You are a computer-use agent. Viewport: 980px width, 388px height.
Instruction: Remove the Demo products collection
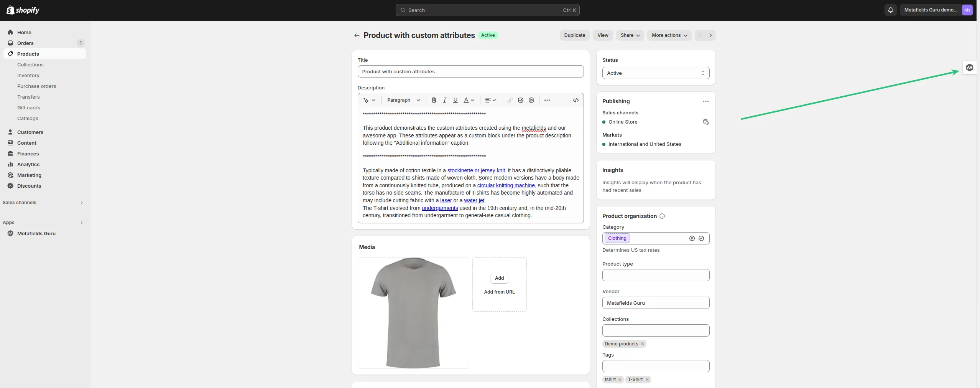point(642,344)
